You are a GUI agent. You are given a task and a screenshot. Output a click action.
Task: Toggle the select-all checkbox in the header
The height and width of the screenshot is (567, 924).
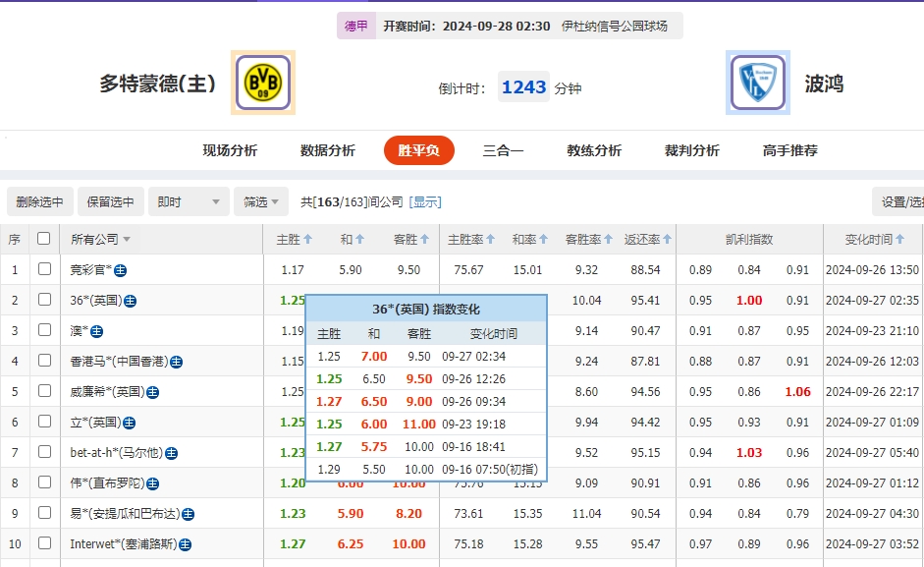click(x=44, y=238)
